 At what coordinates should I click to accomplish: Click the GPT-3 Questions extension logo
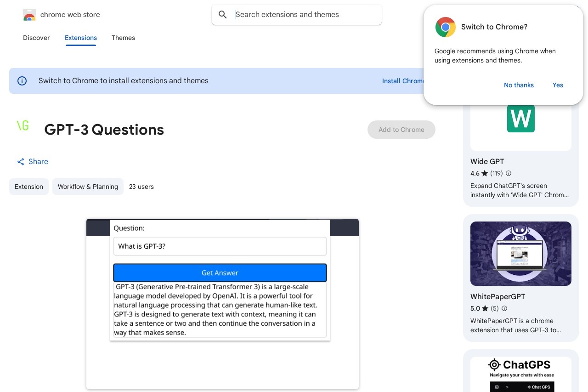(x=23, y=125)
